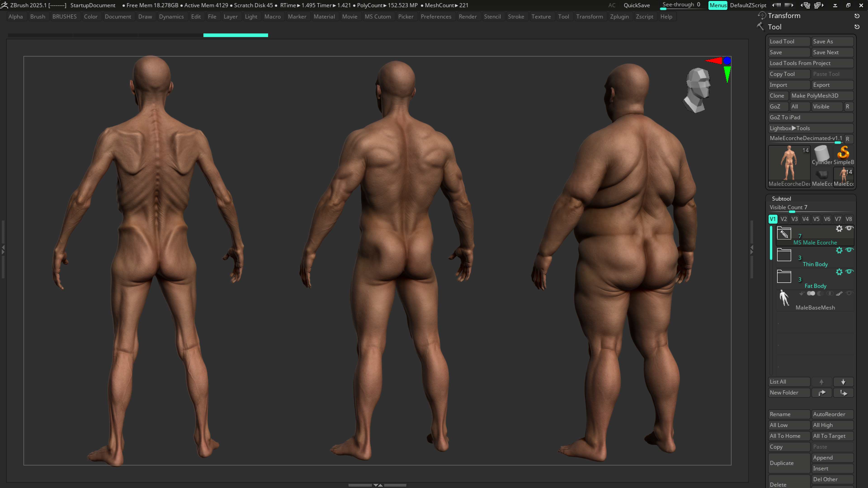This screenshot has height=488, width=868.
Task: Click the left panel divider arrow
Action: (x=3, y=250)
